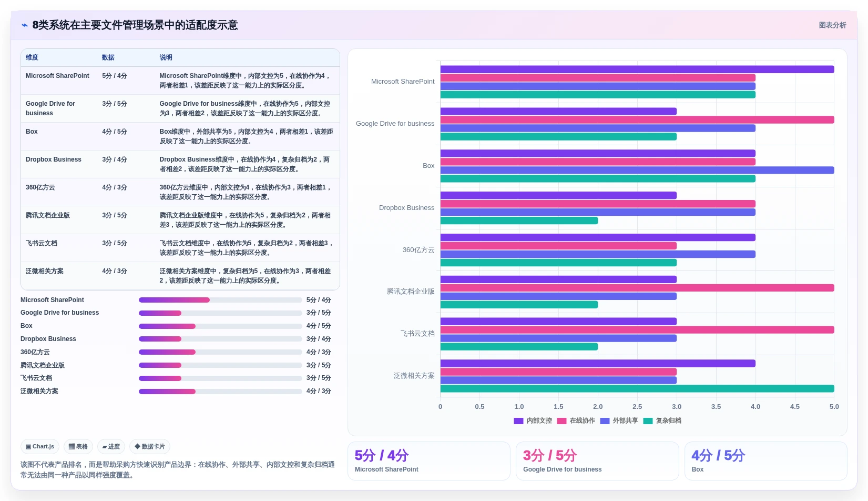Open the 图表分析 label in header

click(x=832, y=25)
